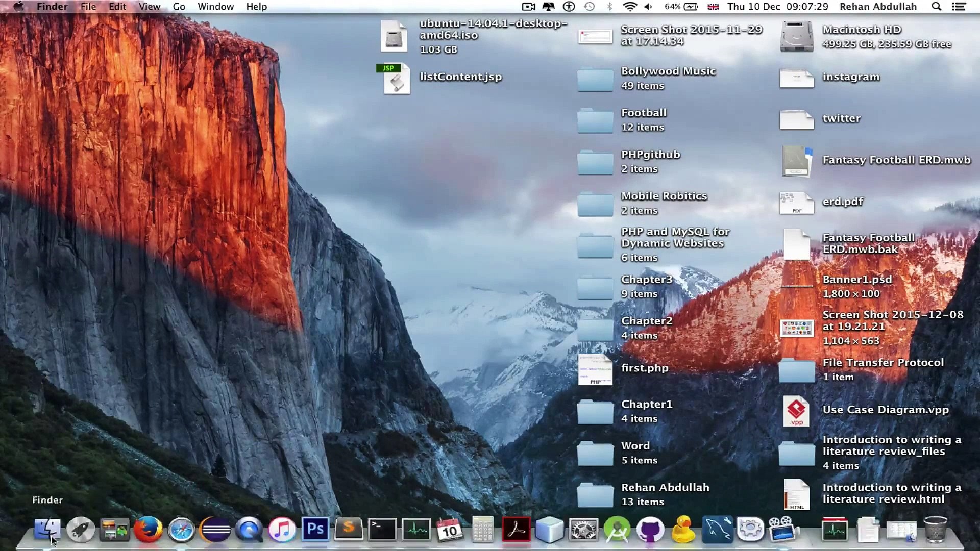
Task: Select the listContent.jsp file icon
Action: 396,78
